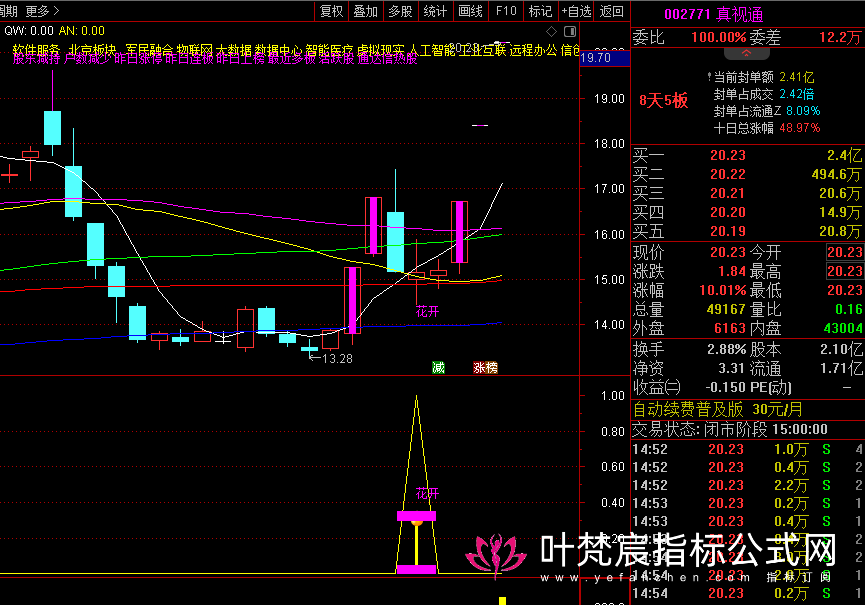
Task: Click the 花开 label under the candlesticks
Action: click(x=428, y=312)
